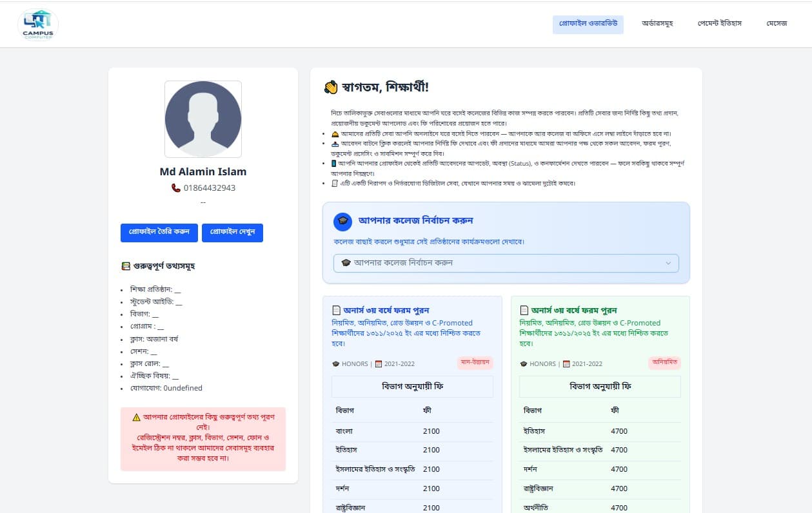Click the red phone icon
This screenshot has height=513, width=812.
coord(176,188)
